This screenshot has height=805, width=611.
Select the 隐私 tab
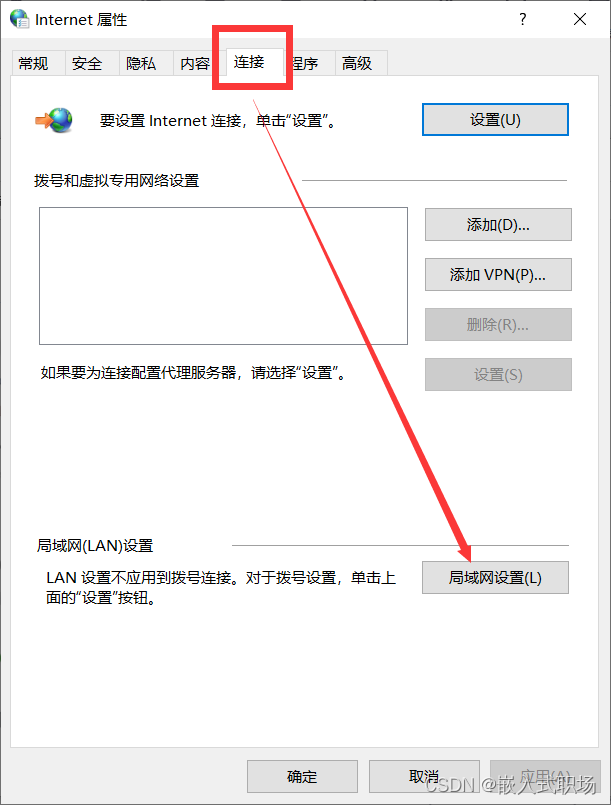click(141, 64)
